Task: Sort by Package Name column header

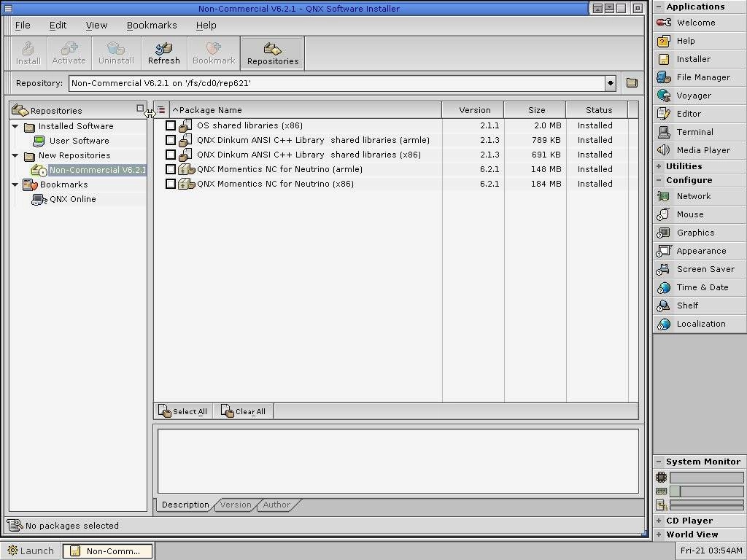Action: tap(306, 110)
